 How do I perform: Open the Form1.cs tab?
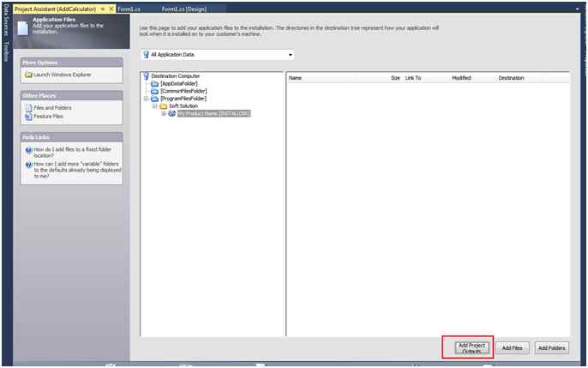(x=129, y=9)
